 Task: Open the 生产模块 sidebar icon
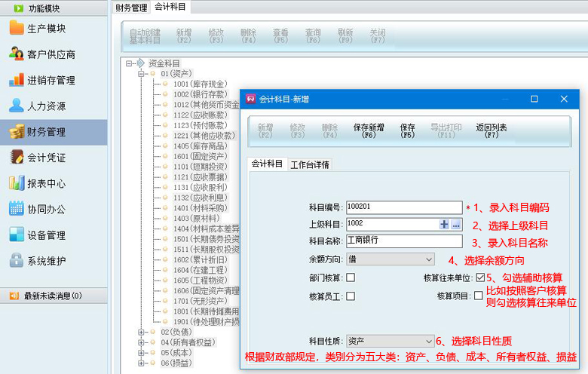pos(17,29)
